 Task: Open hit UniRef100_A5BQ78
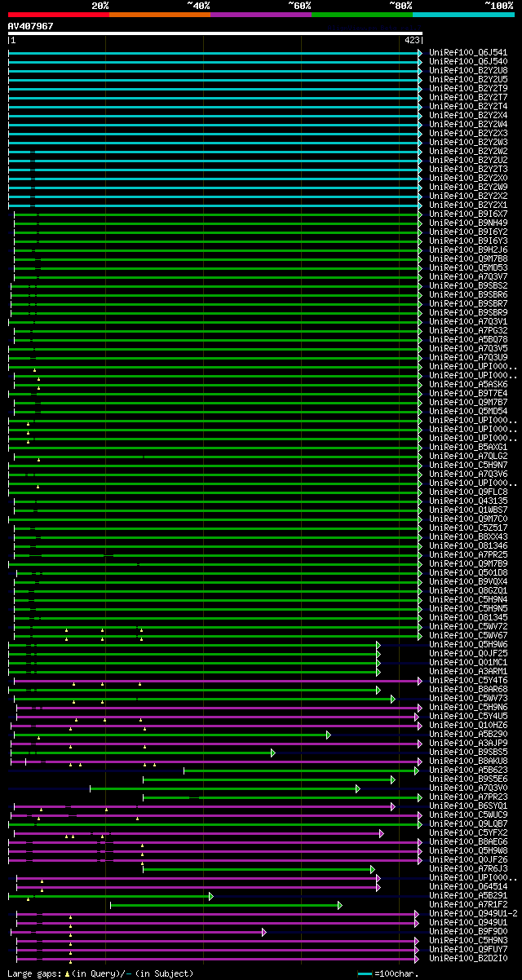pos(469,339)
